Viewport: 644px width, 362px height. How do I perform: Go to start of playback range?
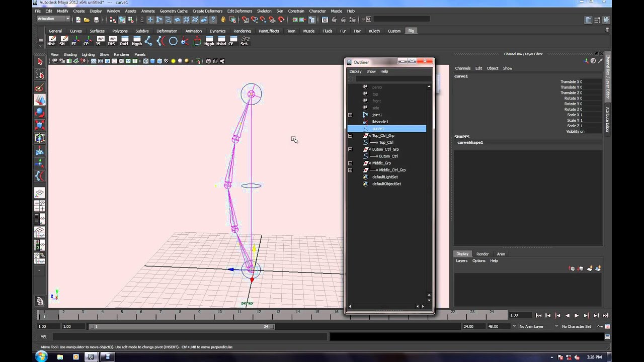pos(538,315)
